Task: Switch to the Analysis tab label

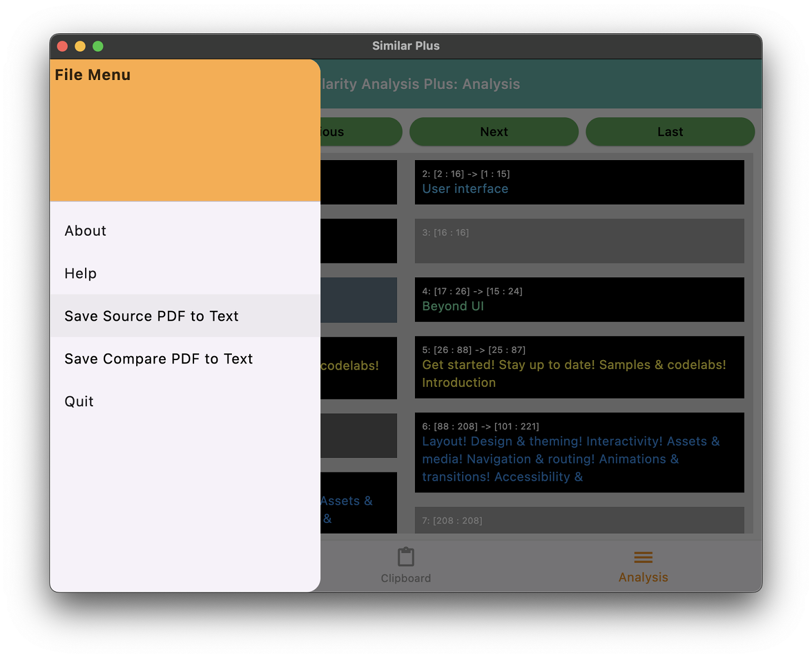Action: [643, 577]
